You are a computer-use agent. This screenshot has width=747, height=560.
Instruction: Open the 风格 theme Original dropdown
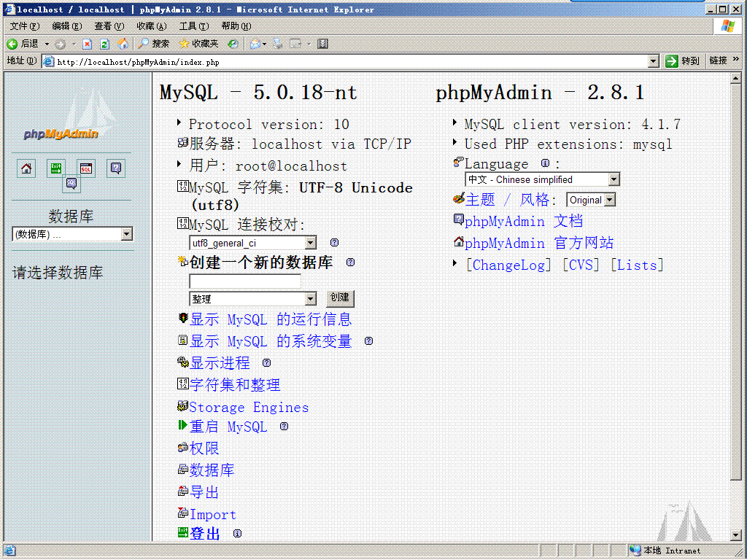[591, 199]
